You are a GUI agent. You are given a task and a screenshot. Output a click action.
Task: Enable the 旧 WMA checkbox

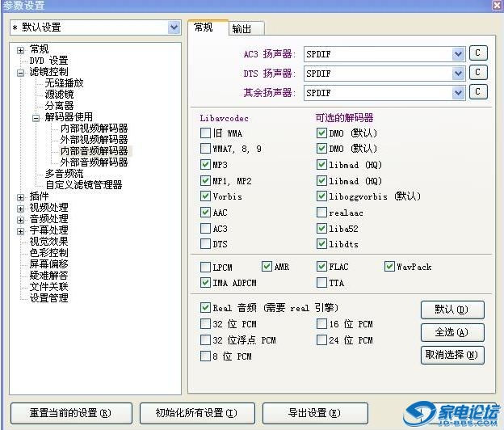click(x=205, y=133)
